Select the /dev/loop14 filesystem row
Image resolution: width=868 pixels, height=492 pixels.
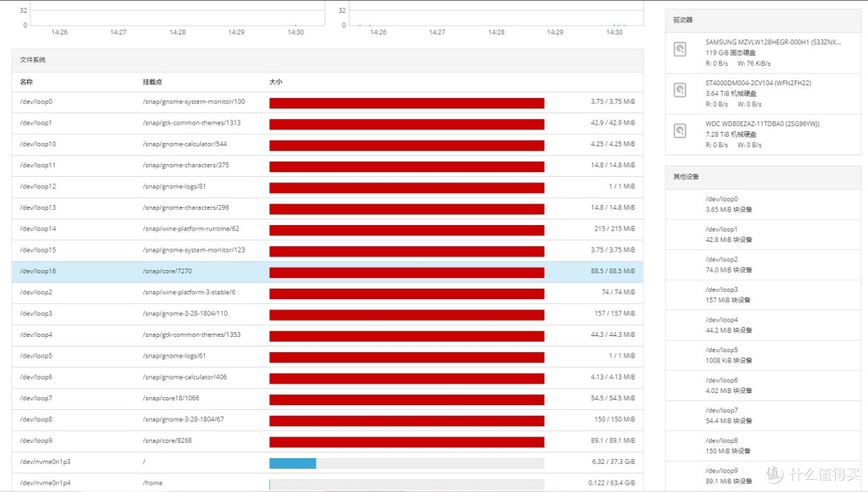pos(327,229)
